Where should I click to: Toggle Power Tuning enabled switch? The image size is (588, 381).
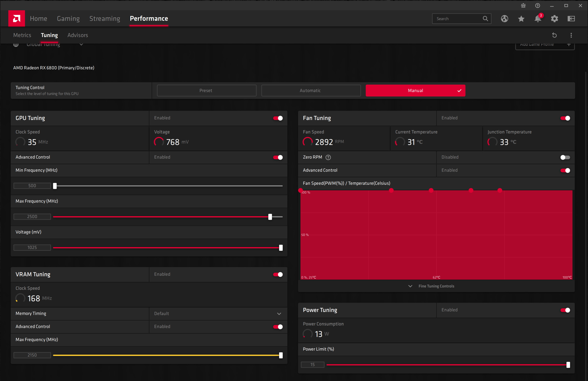pos(565,310)
